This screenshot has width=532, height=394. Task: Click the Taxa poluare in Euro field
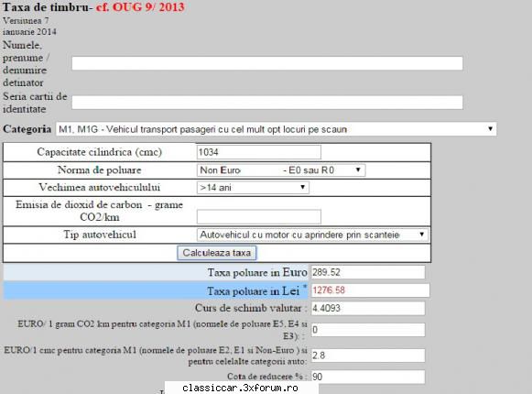point(368,272)
